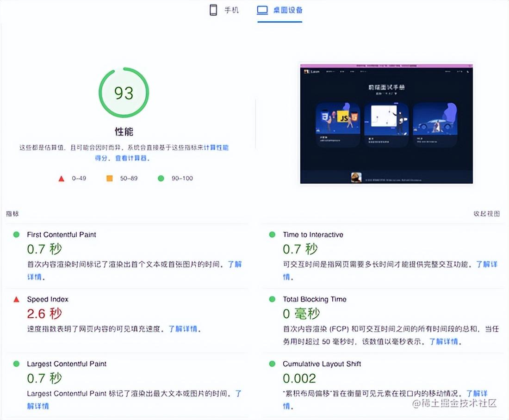The height and width of the screenshot is (420, 509).
Task: Click the 90–100 range label
Action: (x=182, y=178)
